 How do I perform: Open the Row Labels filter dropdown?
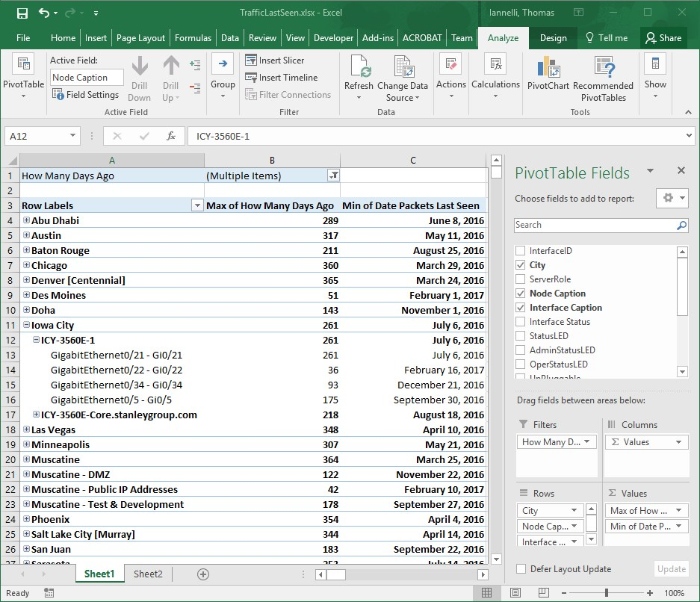[197, 205]
